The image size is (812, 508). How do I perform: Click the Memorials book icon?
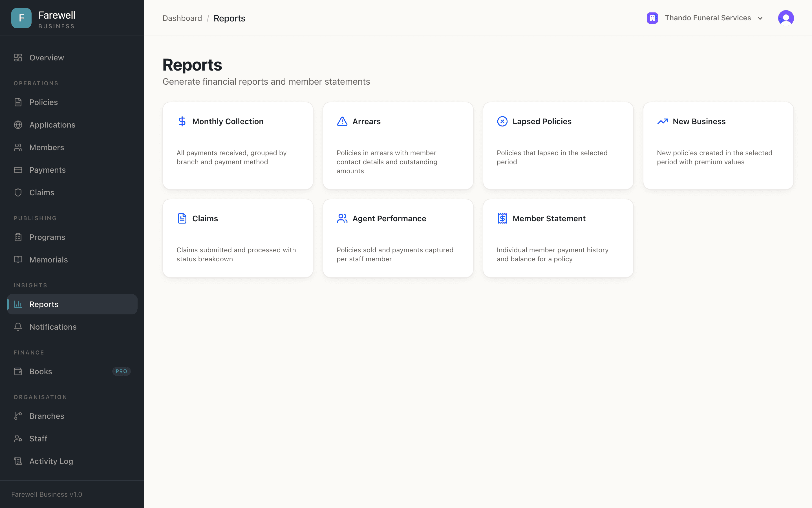pyautogui.click(x=18, y=260)
